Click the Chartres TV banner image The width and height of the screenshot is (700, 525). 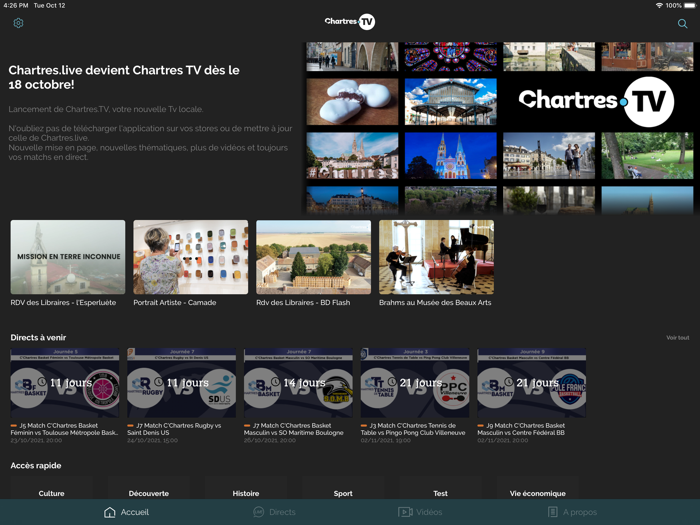tap(500, 128)
